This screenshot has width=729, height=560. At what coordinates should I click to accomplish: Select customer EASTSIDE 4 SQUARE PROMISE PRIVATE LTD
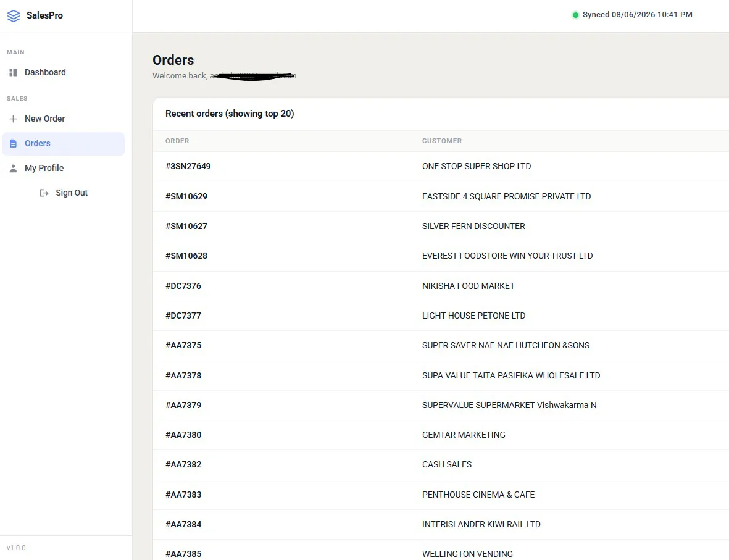coord(506,197)
